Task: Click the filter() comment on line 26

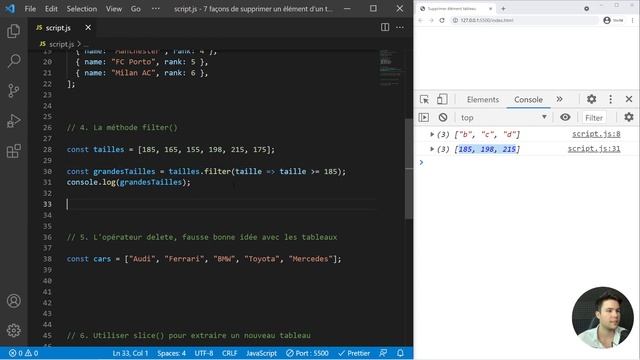Action: click(x=122, y=127)
